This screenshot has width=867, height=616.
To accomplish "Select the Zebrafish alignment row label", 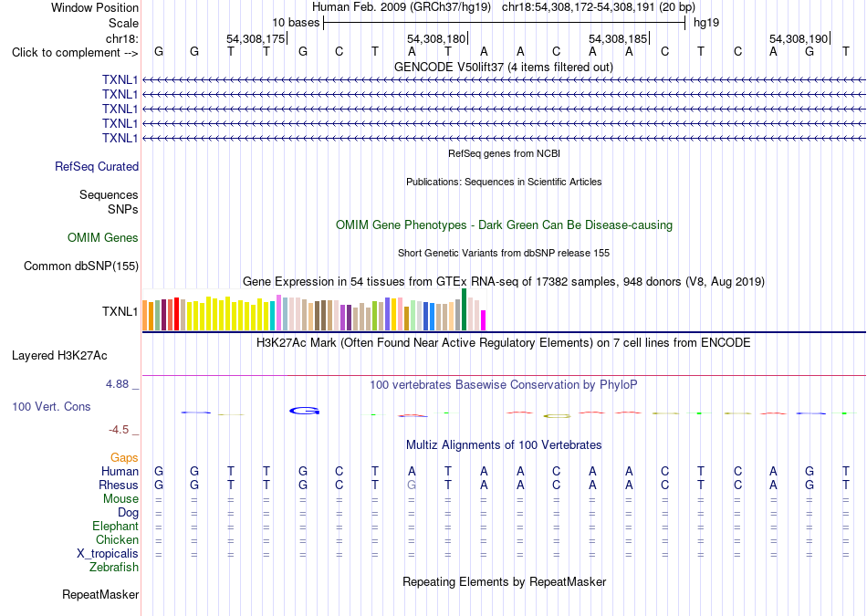I will [114, 567].
